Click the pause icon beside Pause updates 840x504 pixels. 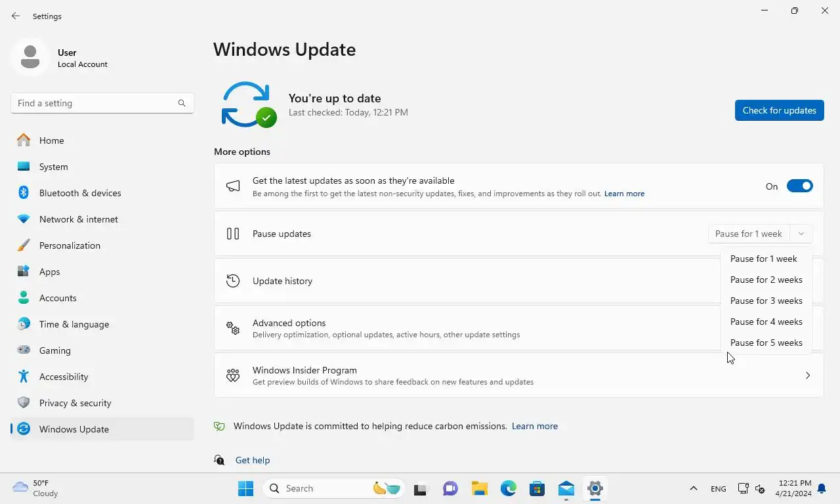[x=233, y=234]
